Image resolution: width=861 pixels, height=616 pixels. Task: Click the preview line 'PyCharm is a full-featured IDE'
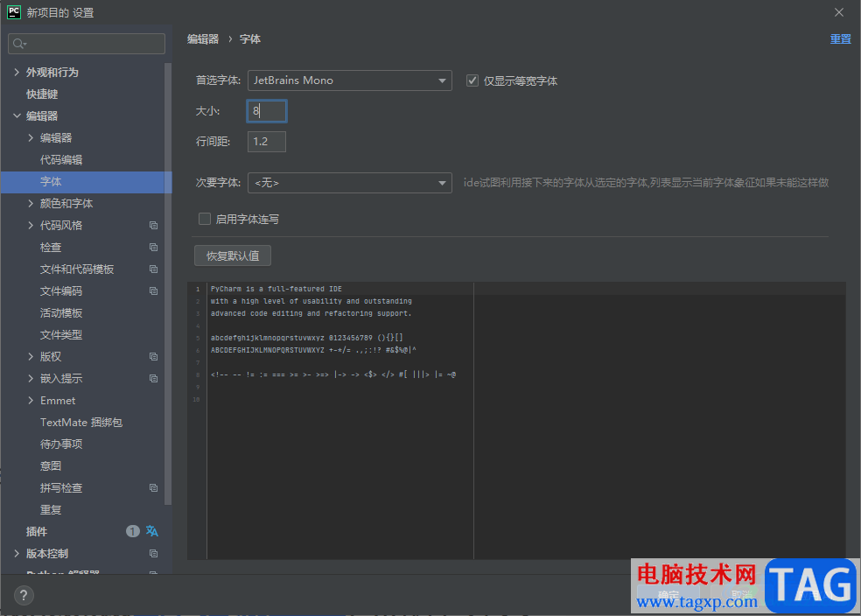pyautogui.click(x=276, y=289)
